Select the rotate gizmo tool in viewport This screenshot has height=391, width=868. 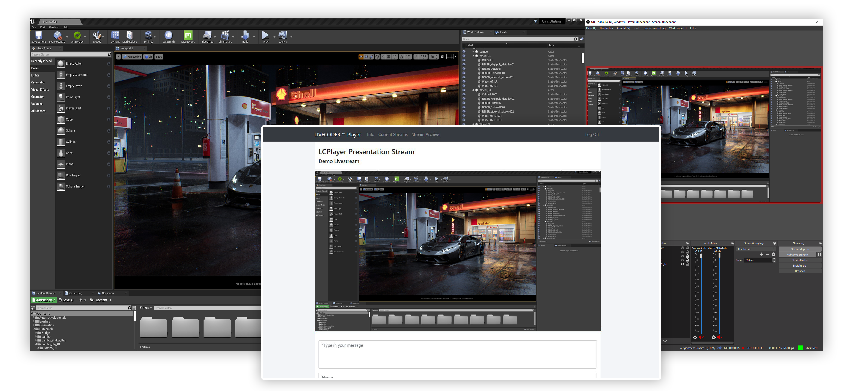coord(366,56)
